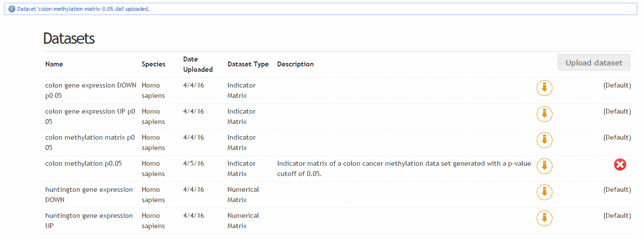Click the Species column header
The image size is (644, 238).
point(154,64)
